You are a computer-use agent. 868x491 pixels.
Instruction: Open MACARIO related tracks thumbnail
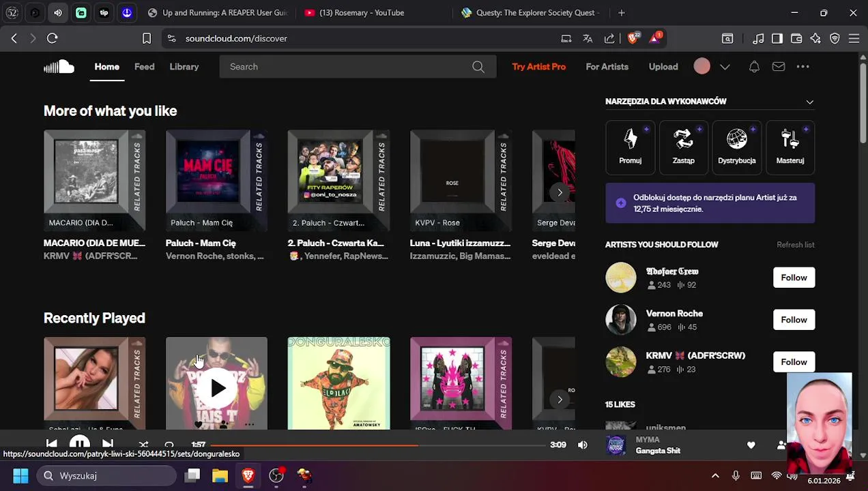(x=94, y=181)
